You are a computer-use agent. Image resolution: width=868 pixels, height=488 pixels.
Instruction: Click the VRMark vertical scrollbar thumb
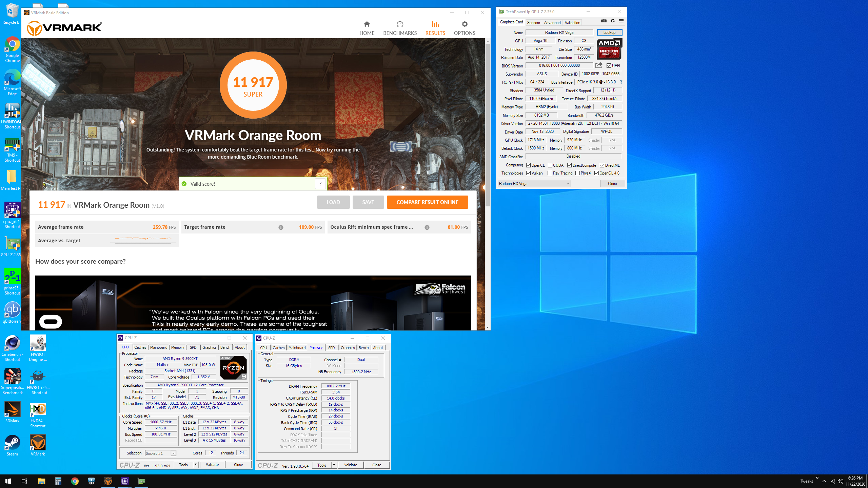[x=488, y=125]
